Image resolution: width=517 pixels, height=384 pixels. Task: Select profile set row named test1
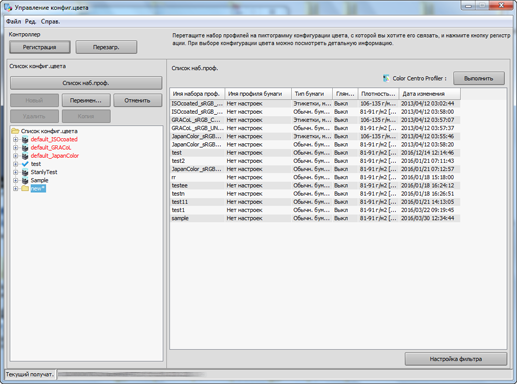(x=315, y=210)
